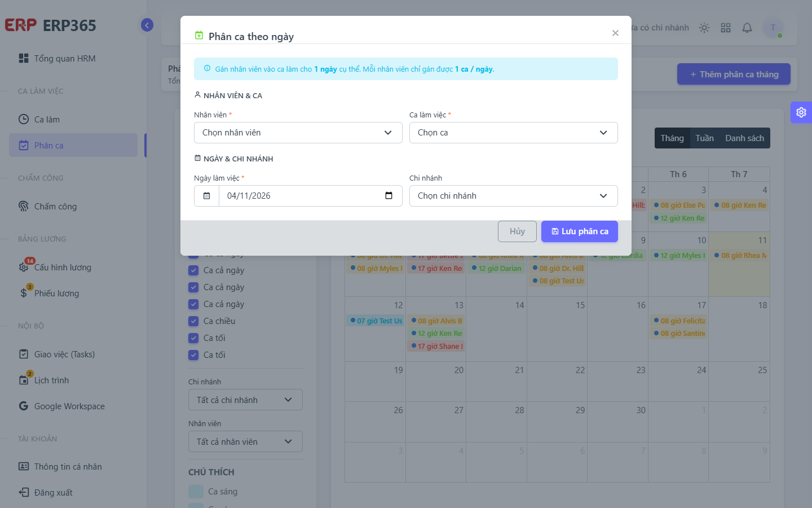Viewport: 812px width, 508px height.
Task: Click the Google Workspace G icon
Action: coord(24,406)
